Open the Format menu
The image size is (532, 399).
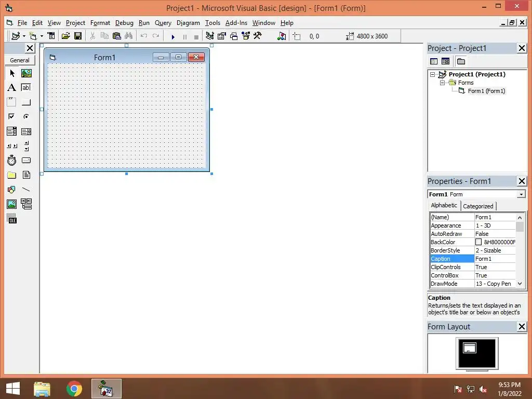(x=100, y=23)
